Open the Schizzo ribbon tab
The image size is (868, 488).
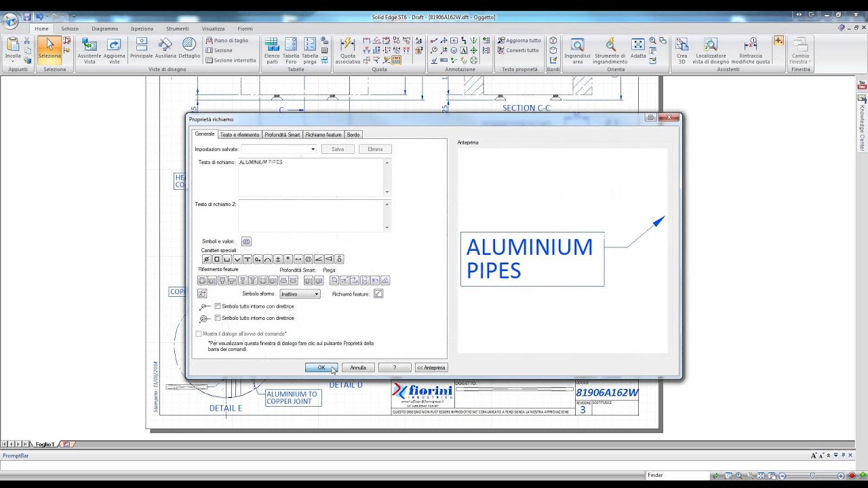[70, 28]
